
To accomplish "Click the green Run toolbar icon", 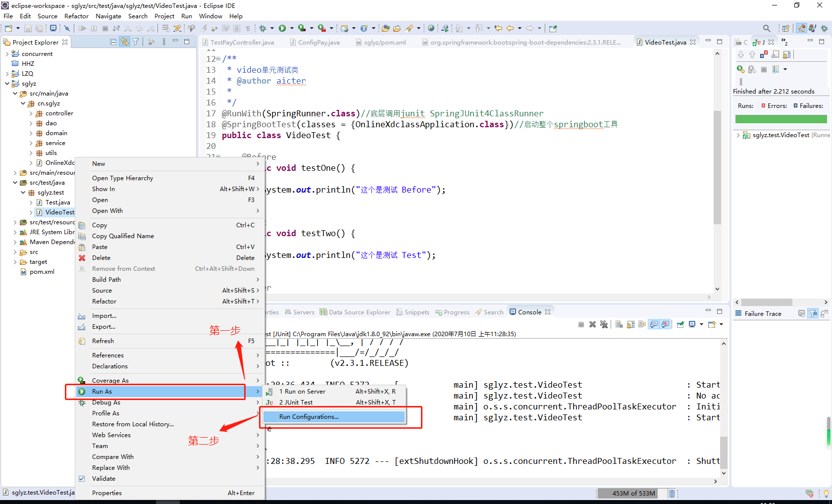I will click(283, 28).
